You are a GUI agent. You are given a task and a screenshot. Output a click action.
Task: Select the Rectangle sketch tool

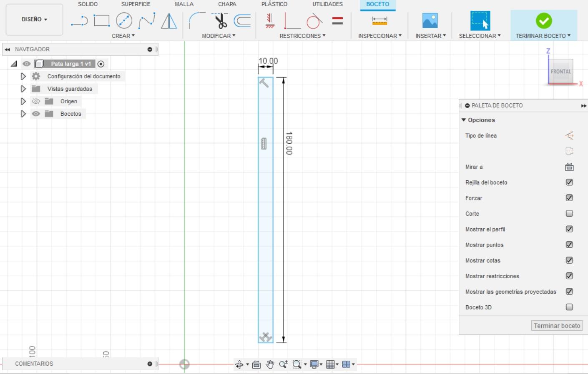[101, 20]
